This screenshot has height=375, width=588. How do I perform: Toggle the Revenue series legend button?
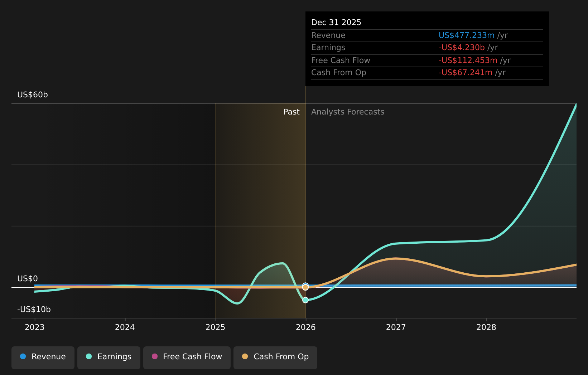pyautogui.click(x=43, y=357)
